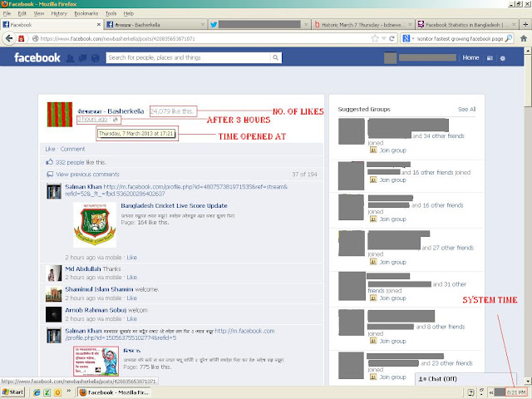Click Like link under the post
This screenshot has height=399, width=532.
click(x=50, y=149)
